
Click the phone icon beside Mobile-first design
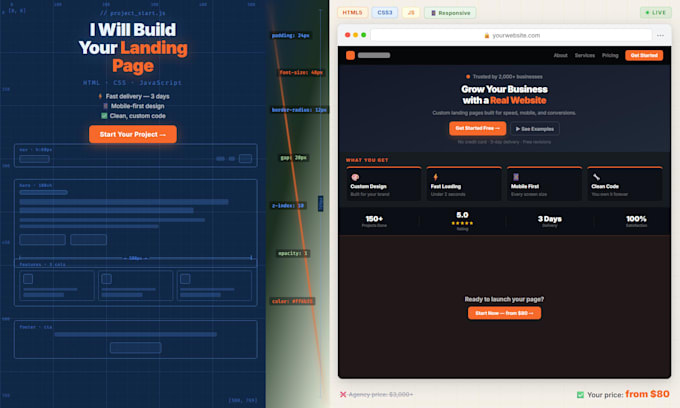[x=105, y=106]
